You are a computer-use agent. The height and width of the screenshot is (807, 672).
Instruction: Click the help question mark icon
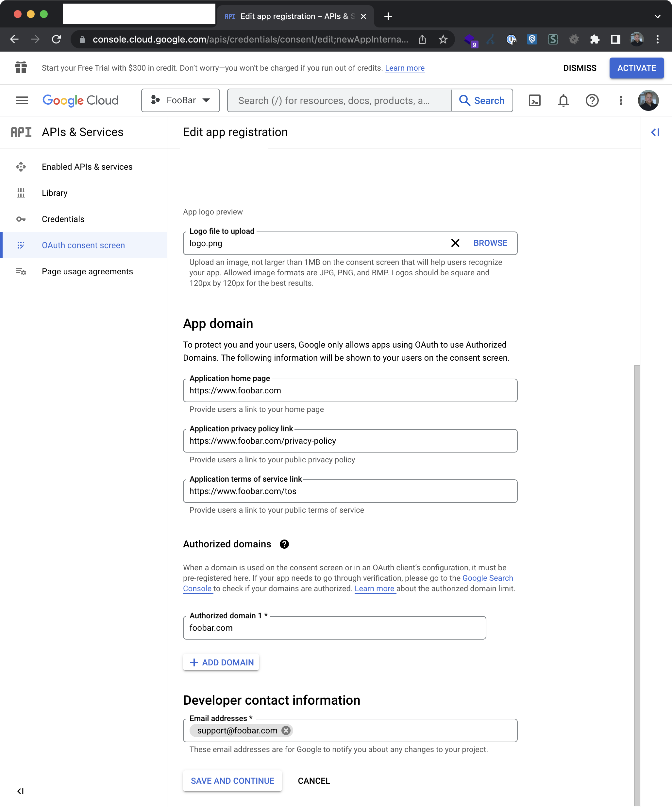[592, 101]
